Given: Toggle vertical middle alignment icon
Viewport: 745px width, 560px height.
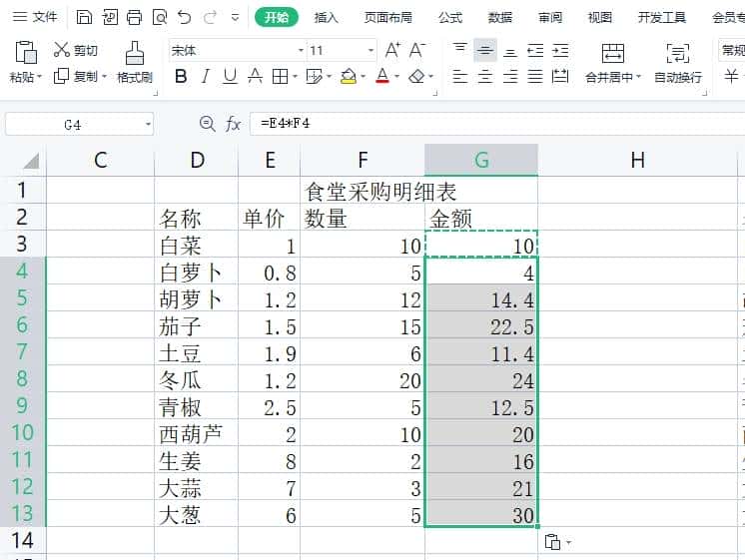Looking at the screenshot, I should (x=484, y=50).
